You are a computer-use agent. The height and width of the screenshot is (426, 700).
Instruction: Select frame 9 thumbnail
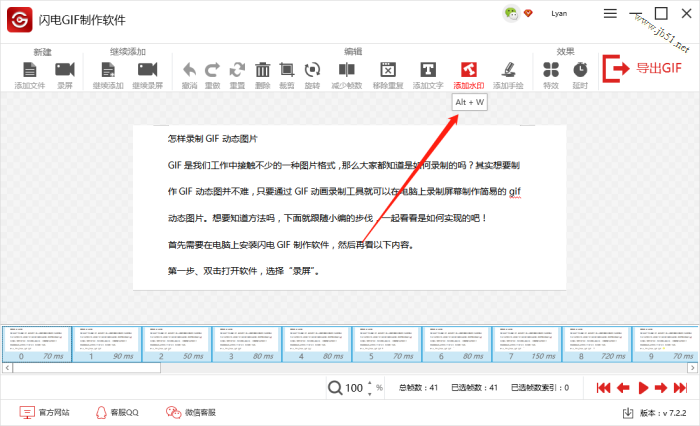(x=666, y=344)
